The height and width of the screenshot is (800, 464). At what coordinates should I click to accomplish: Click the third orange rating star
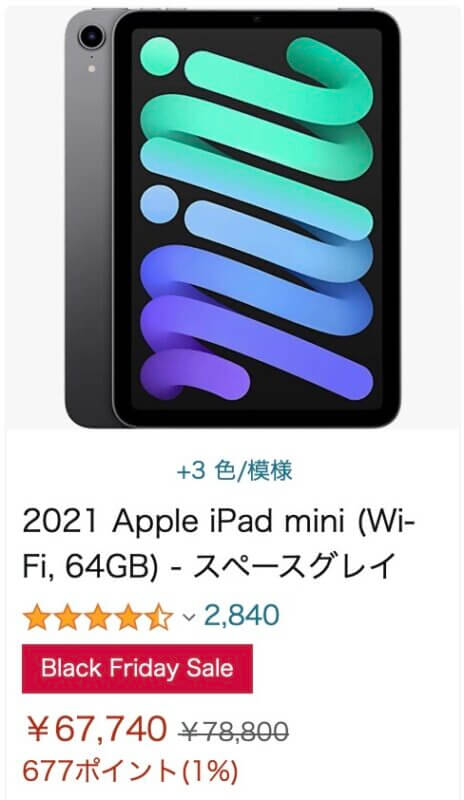click(x=98, y=617)
